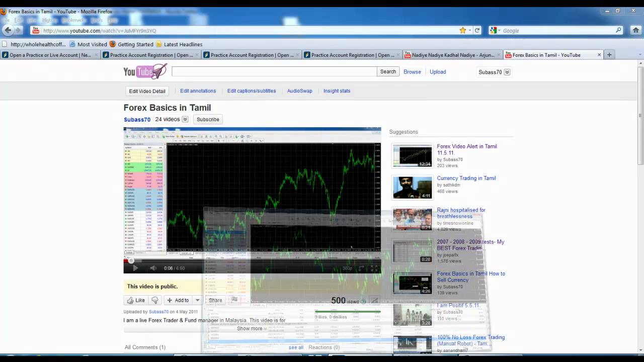The width and height of the screenshot is (644, 362).
Task: Open the Edit annotations tab
Action: 198,91
